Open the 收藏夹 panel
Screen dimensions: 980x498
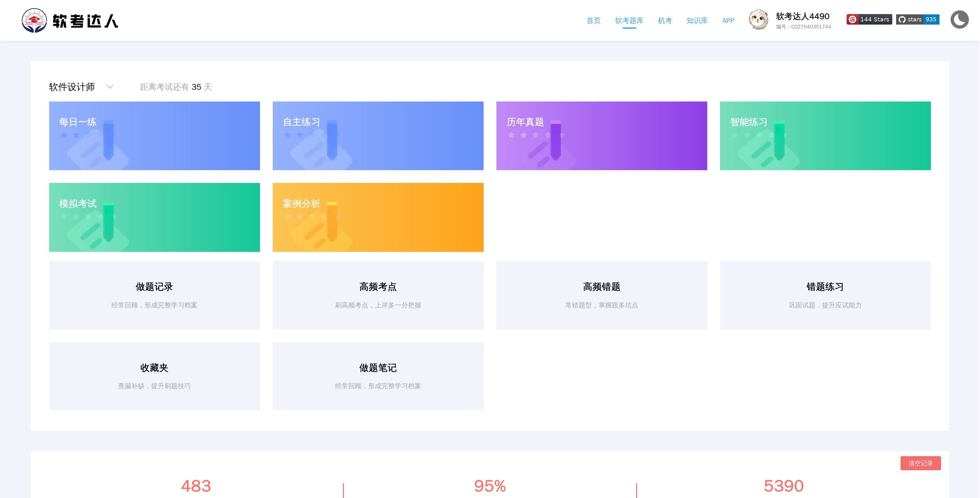click(154, 376)
